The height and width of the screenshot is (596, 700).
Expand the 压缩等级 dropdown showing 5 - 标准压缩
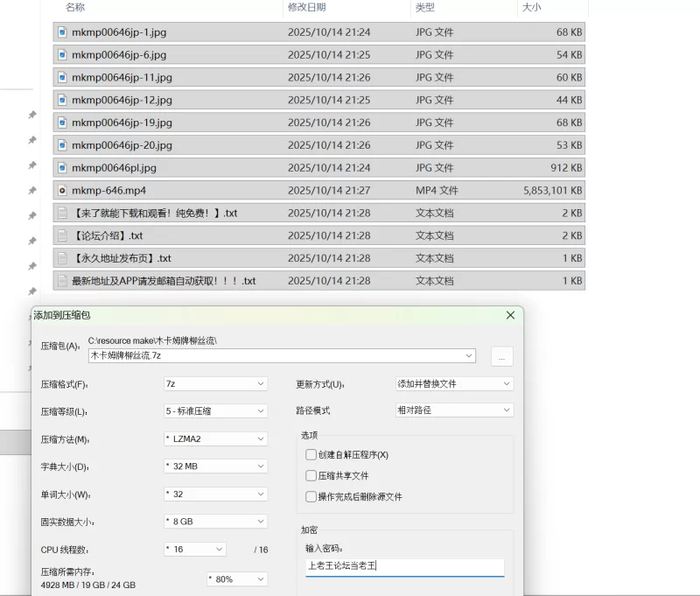[x=214, y=410]
